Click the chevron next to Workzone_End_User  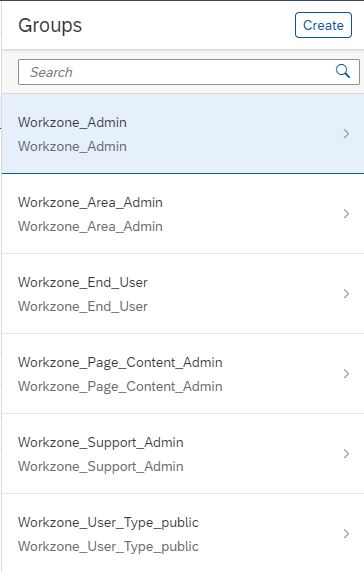pyautogui.click(x=346, y=294)
